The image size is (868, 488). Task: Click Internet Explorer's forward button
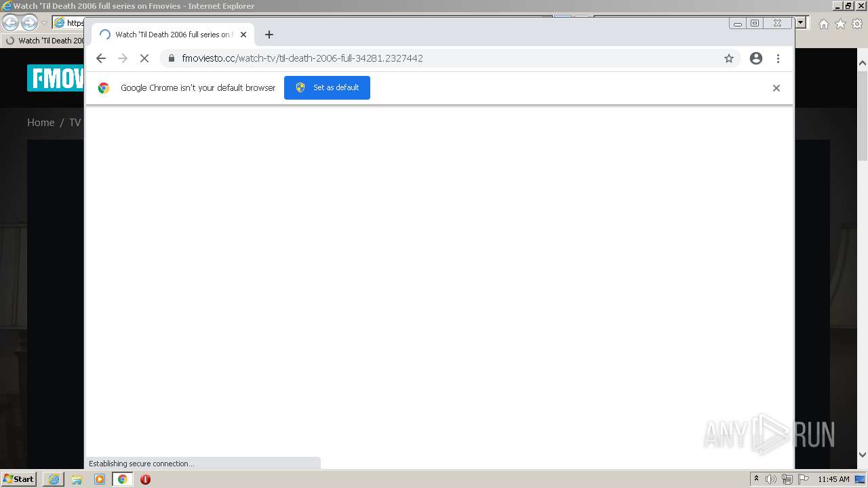click(29, 23)
